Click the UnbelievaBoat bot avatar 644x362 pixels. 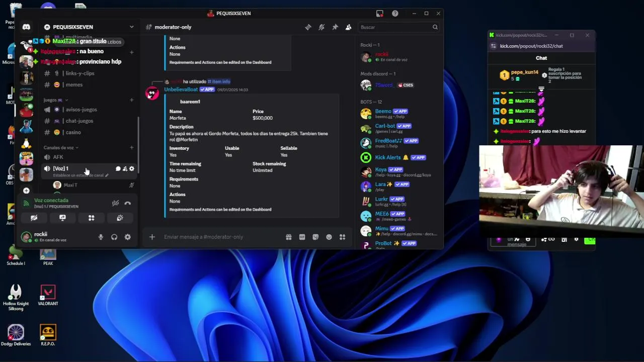152,93
